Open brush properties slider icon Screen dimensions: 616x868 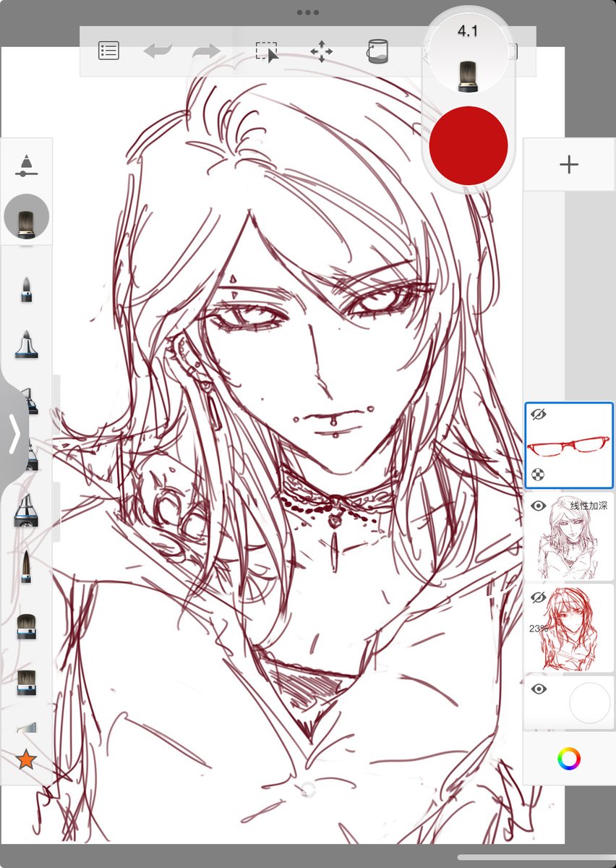tap(26, 166)
